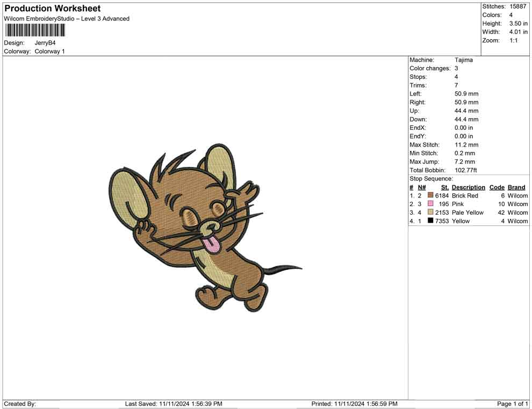Click the Zoom value '1:1'

click(x=514, y=40)
